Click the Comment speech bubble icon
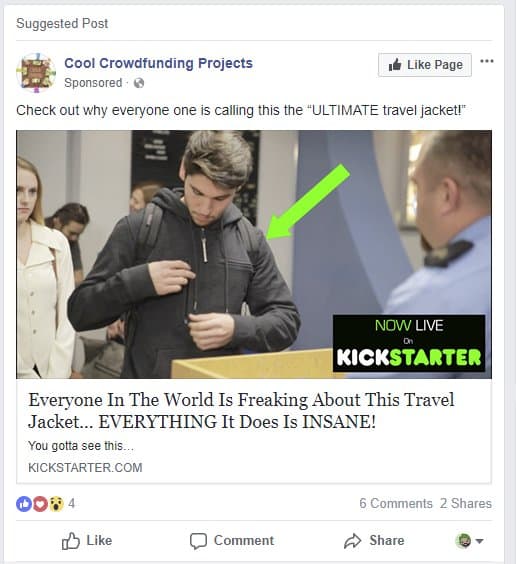 coord(198,541)
